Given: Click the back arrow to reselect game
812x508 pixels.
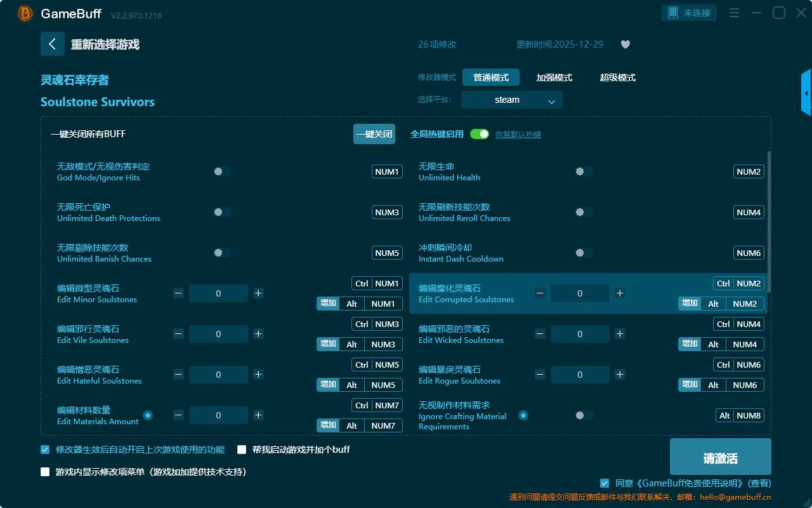Looking at the screenshot, I should tap(53, 44).
